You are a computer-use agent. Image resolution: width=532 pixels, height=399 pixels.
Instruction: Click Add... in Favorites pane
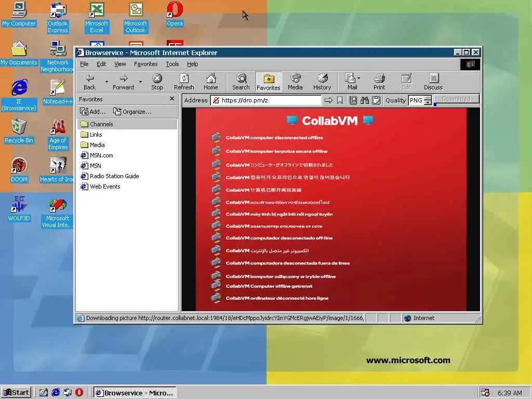(93, 112)
